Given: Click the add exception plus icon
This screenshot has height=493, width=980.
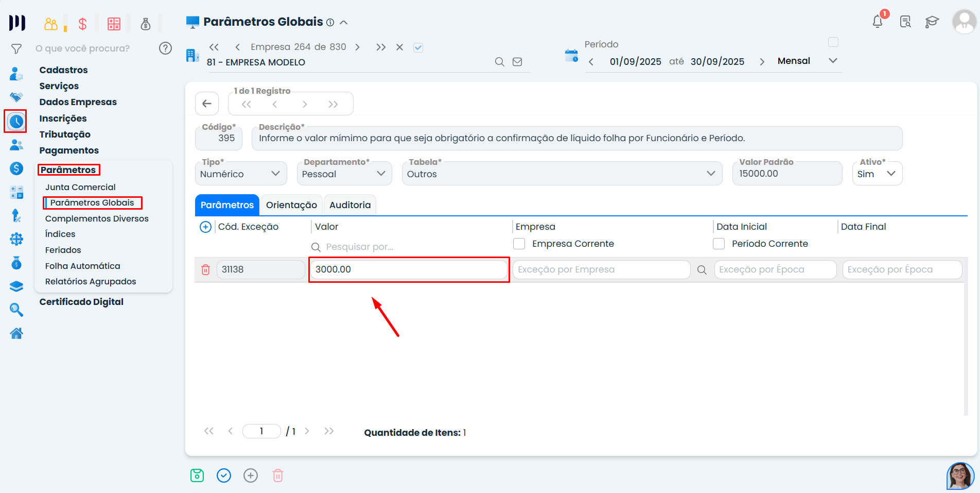Looking at the screenshot, I should [x=205, y=227].
